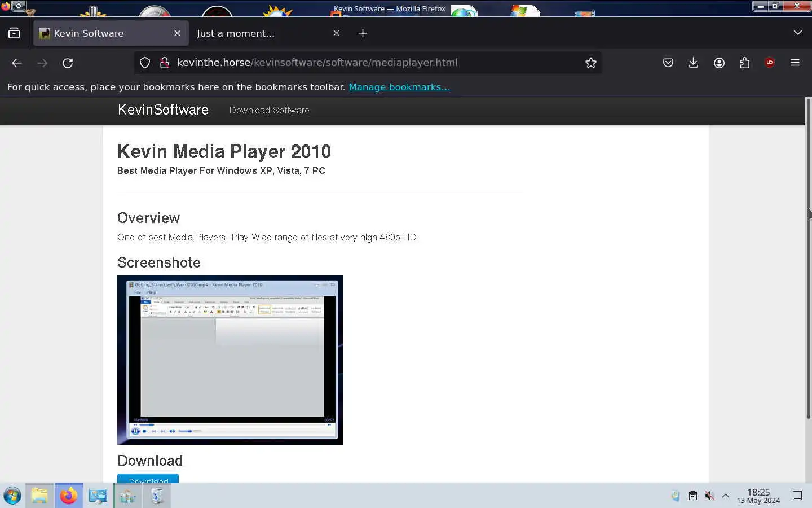Close the Just a moment tab

(x=336, y=33)
